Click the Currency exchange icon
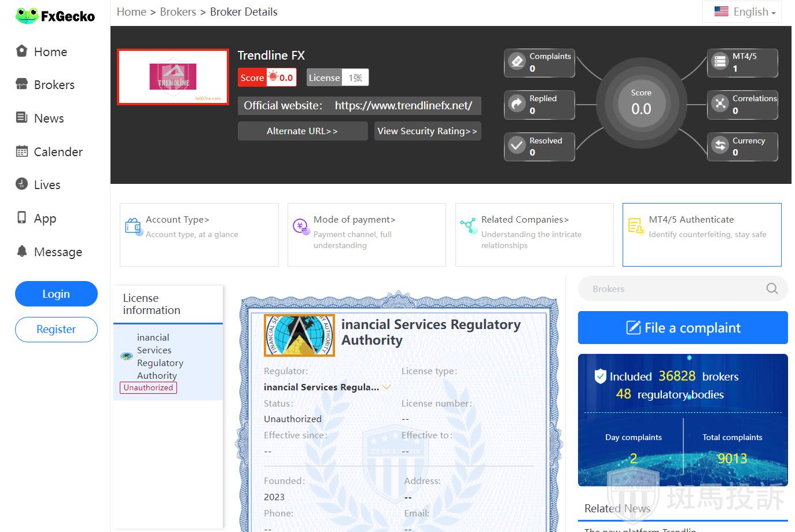This screenshot has width=795, height=532. pos(720,146)
